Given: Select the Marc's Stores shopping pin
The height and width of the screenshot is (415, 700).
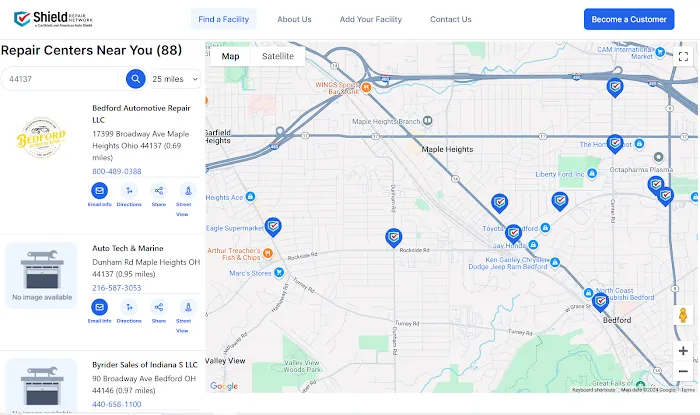Looking at the screenshot, I should (279, 272).
